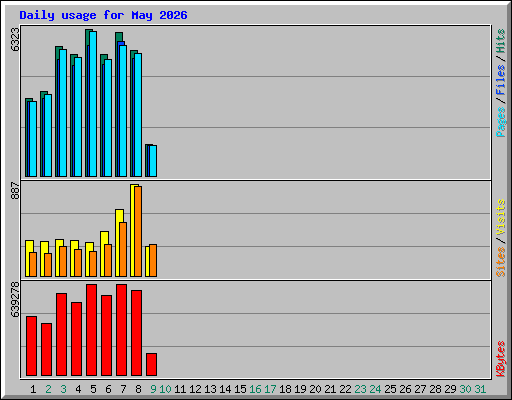Click day 7 on the x-axis
Viewport: 512px width, 400px height.
tap(123, 389)
